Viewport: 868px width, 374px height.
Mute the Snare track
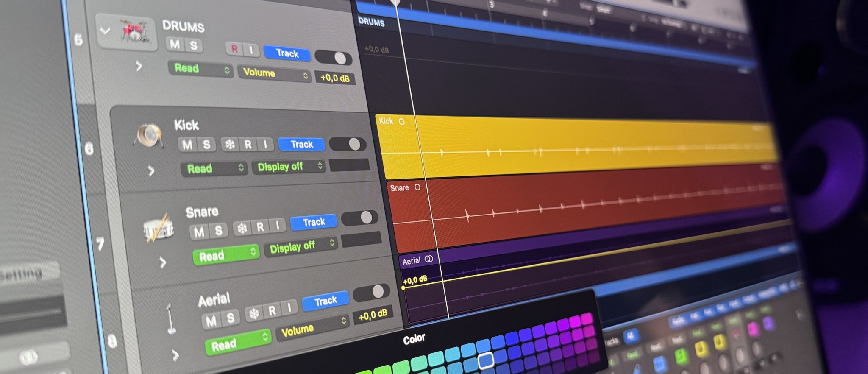pyautogui.click(x=199, y=232)
